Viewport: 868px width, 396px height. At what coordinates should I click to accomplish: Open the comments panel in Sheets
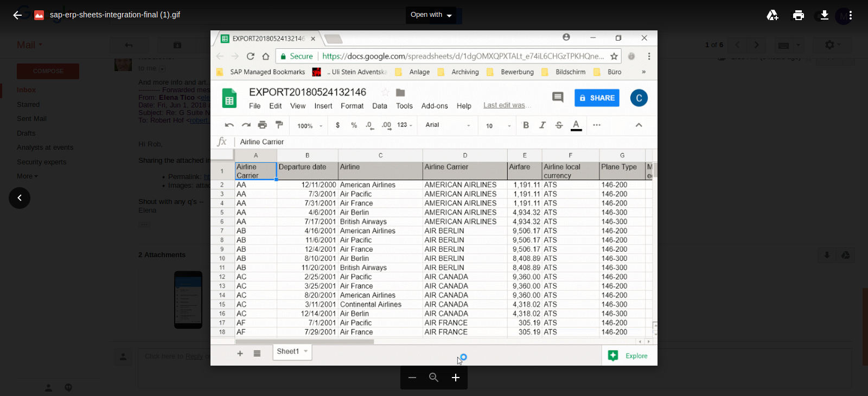(x=558, y=97)
